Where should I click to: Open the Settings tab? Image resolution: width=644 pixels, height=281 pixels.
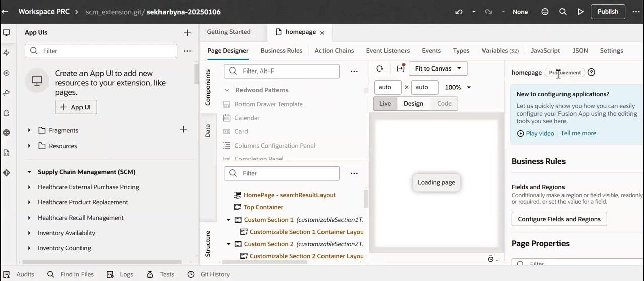click(611, 51)
